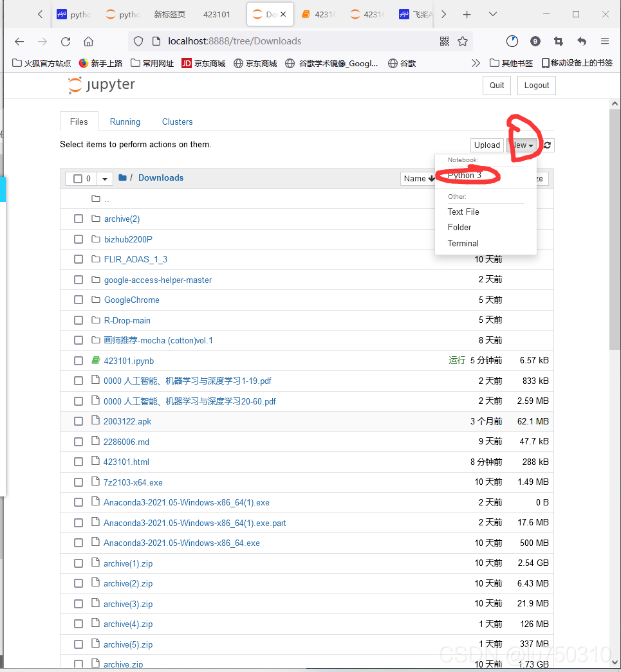Select the Files tab

point(79,122)
